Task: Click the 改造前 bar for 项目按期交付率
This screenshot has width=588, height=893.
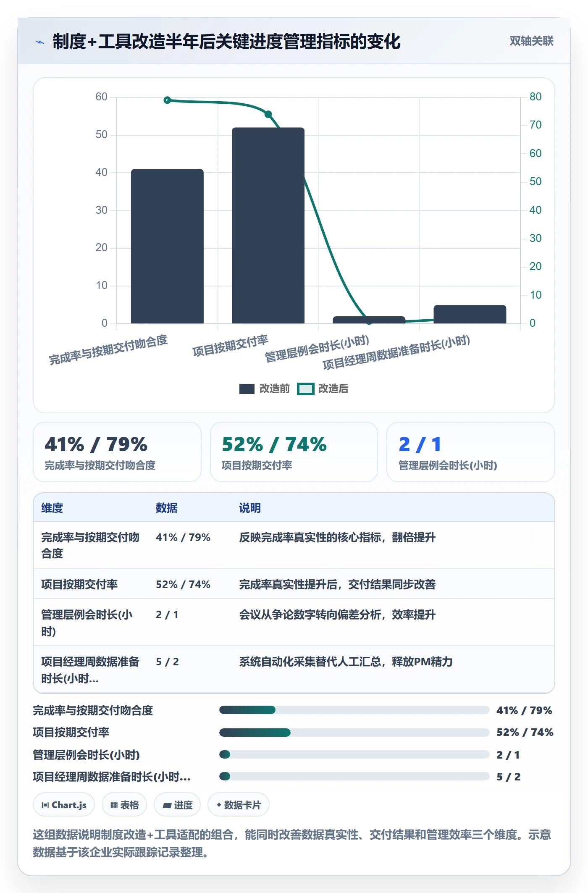Action: [268, 226]
